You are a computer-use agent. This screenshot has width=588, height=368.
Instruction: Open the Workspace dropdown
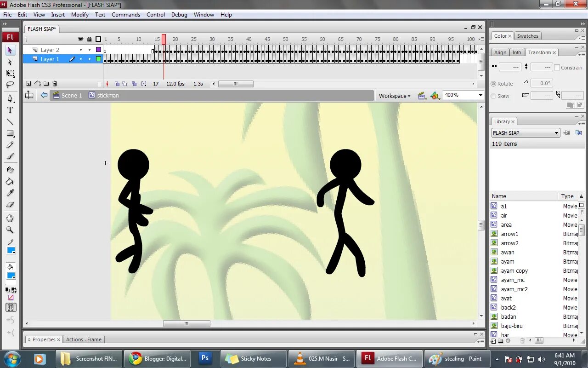pos(394,95)
